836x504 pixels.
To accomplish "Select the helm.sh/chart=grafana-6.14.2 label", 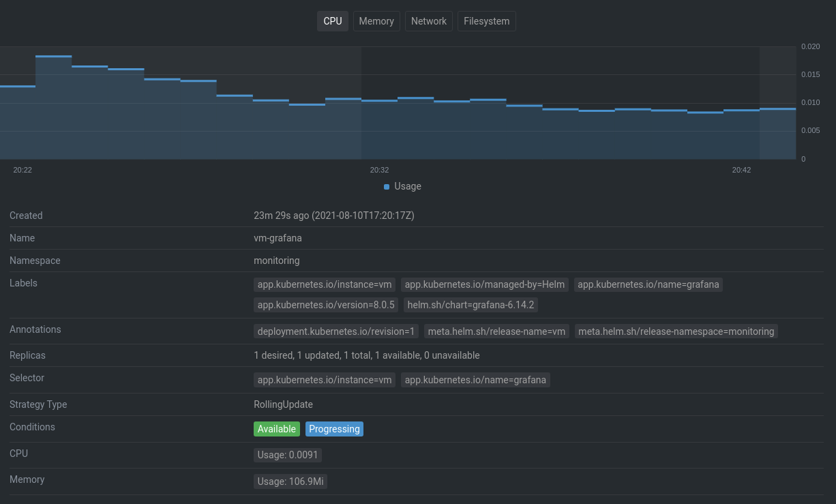I will 471,305.
